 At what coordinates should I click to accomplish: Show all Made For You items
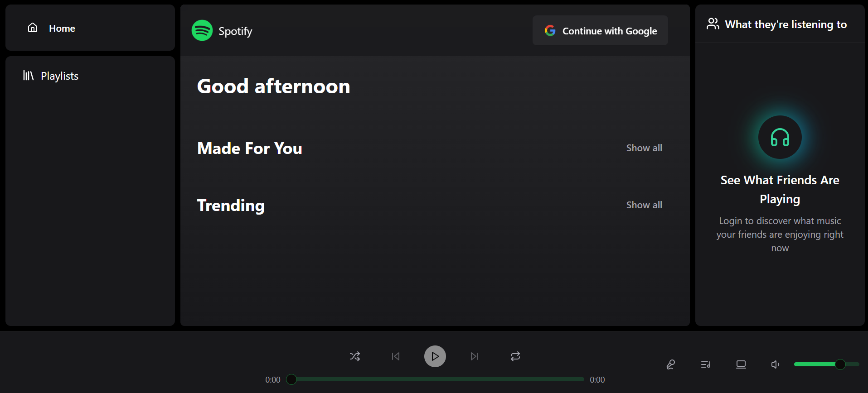pyautogui.click(x=644, y=148)
